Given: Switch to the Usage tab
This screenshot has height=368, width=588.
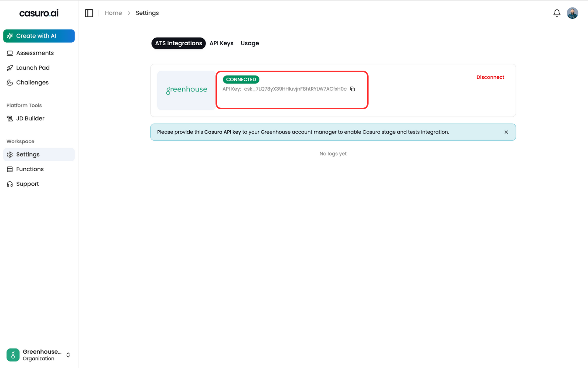Looking at the screenshot, I should click(250, 43).
